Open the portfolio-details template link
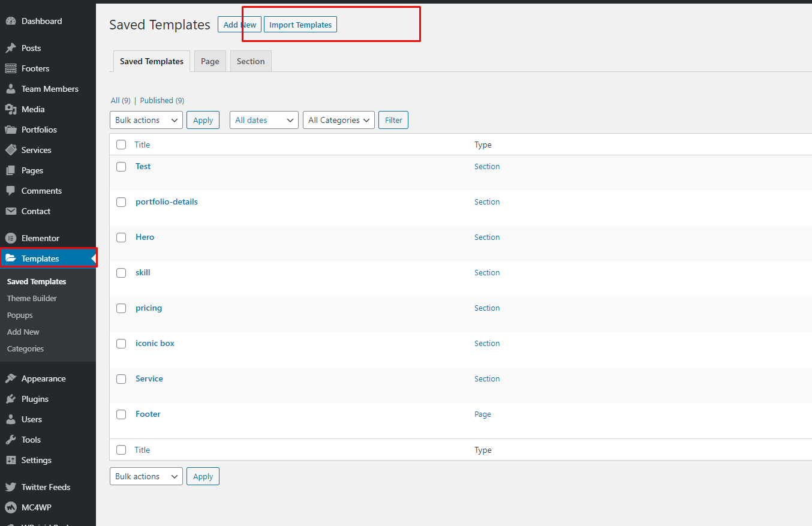 [x=167, y=202]
